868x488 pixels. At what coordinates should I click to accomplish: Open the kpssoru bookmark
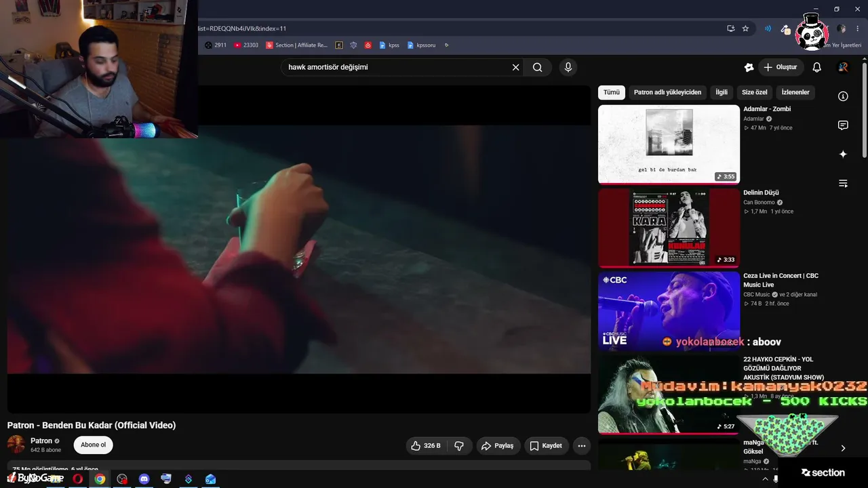(x=421, y=45)
